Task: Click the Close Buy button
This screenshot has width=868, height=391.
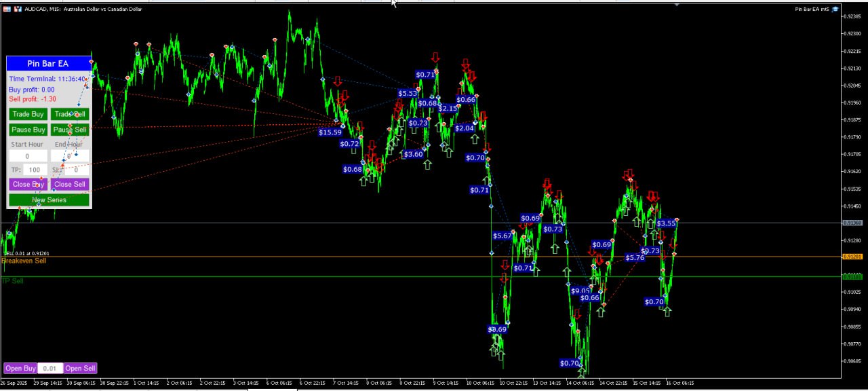Action: [28, 184]
